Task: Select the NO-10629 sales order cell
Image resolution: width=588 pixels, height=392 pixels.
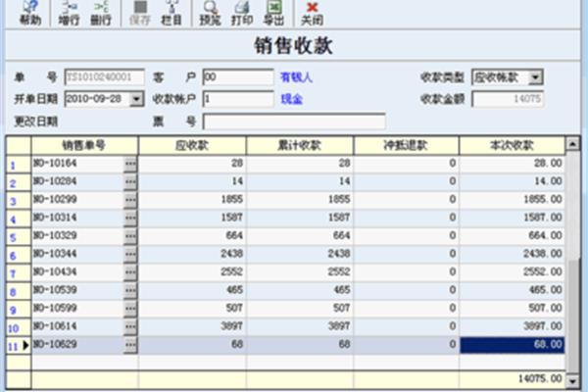Action: (78, 344)
